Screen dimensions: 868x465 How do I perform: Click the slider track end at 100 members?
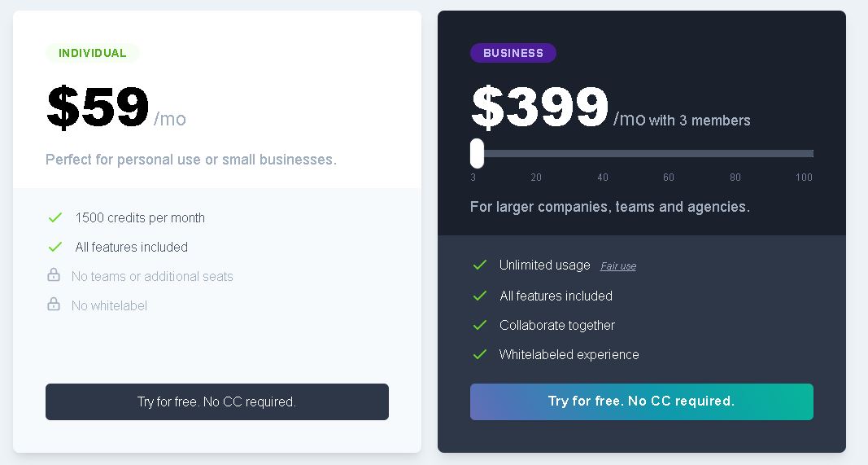pyautogui.click(x=809, y=154)
